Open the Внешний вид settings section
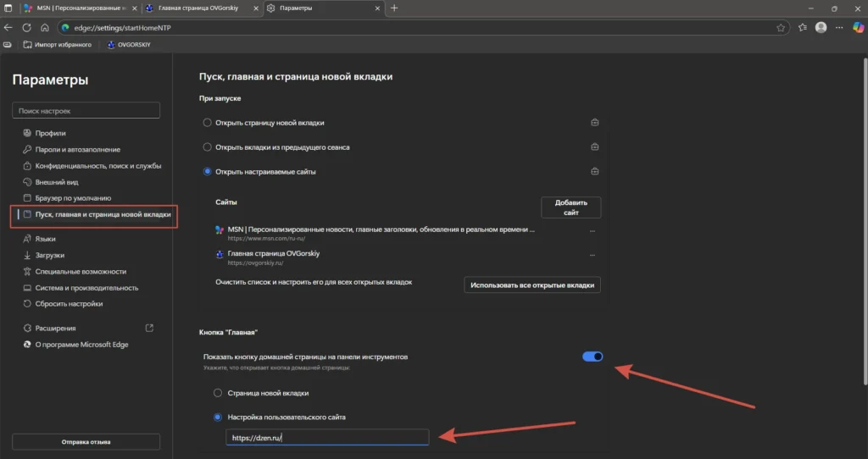This screenshot has height=459, width=868. 57,182
